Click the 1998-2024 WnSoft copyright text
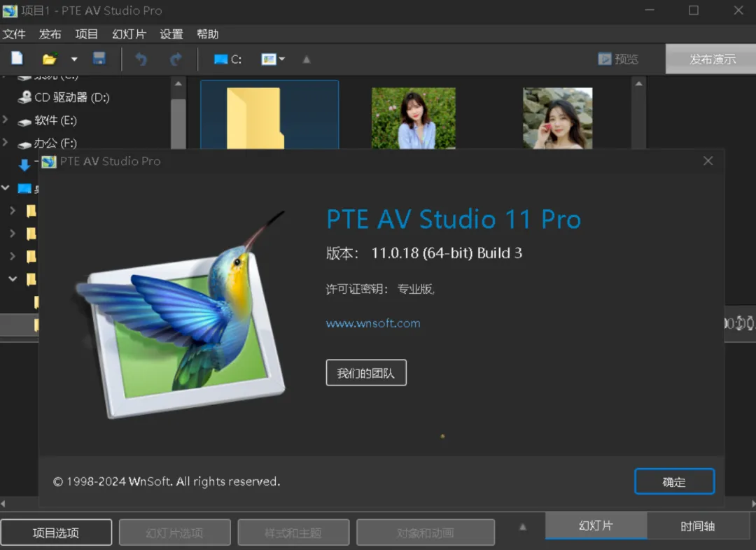756x550 pixels. [x=167, y=481]
